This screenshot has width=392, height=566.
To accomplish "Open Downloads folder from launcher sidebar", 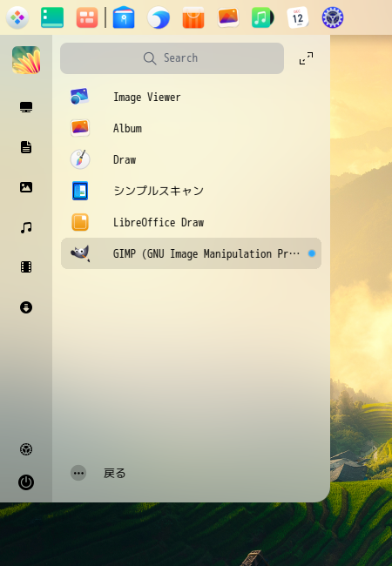I will pos(26,307).
